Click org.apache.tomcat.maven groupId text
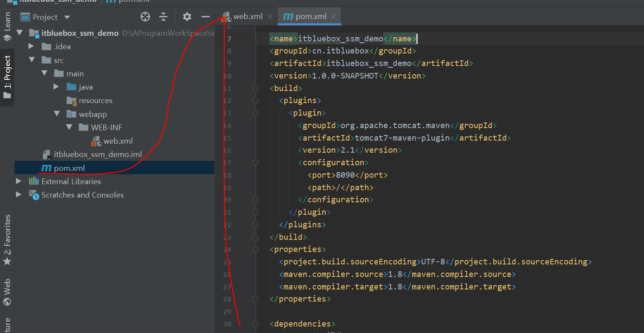Image resolution: width=644 pixels, height=333 pixels. click(x=395, y=126)
